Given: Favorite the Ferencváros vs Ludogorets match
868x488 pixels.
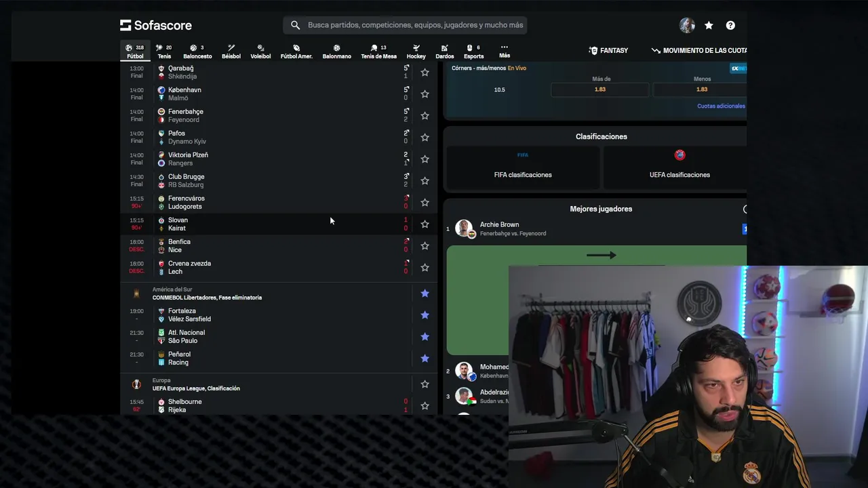Looking at the screenshot, I should click(x=425, y=202).
